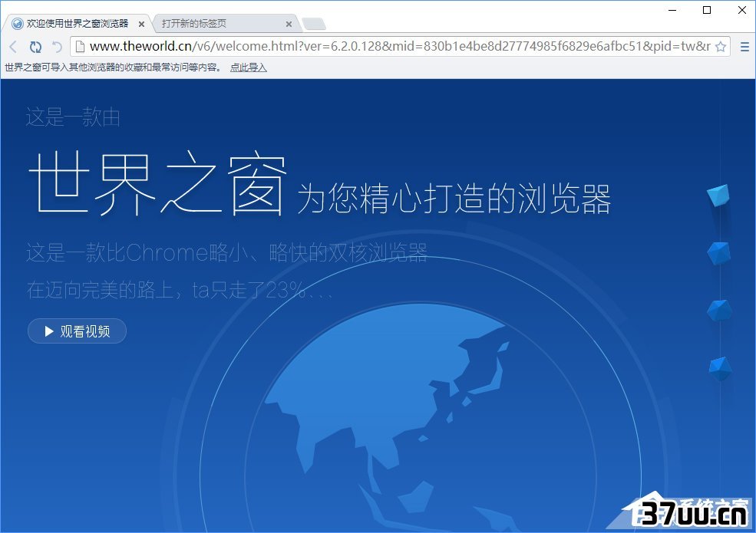756x533 pixels.
Task: Jump to third page via third cube marker
Action: tap(719, 311)
